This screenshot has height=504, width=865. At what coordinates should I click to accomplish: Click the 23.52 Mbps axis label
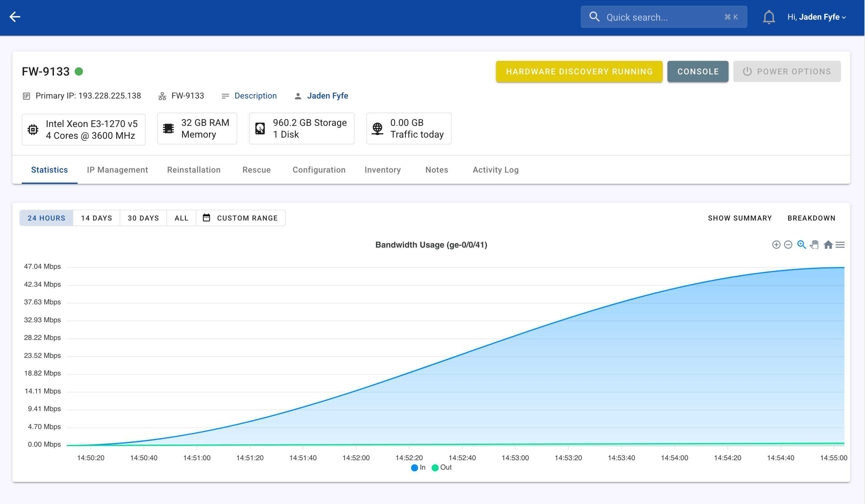pyautogui.click(x=42, y=355)
